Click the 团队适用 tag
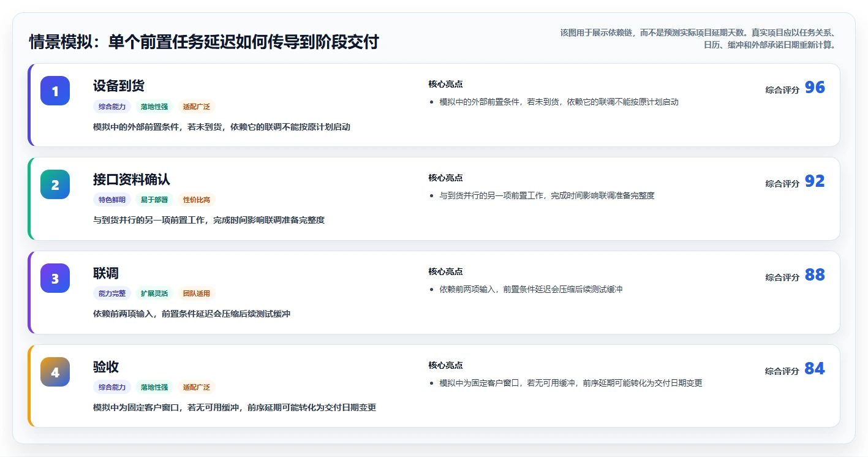The width and height of the screenshot is (868, 457). pos(197,293)
